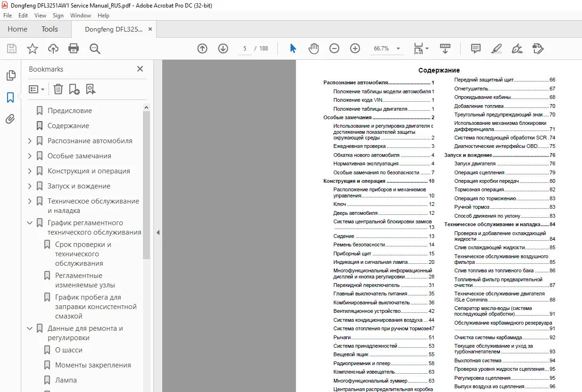Open the Attachments paperclip panel
The height and width of the screenshot is (392, 582).
point(10,119)
